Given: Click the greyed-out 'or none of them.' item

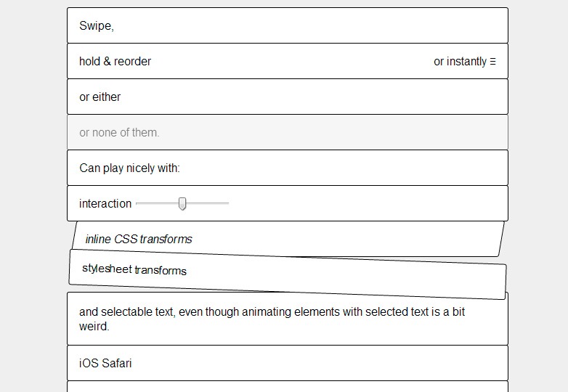Looking at the screenshot, I should click(287, 133).
